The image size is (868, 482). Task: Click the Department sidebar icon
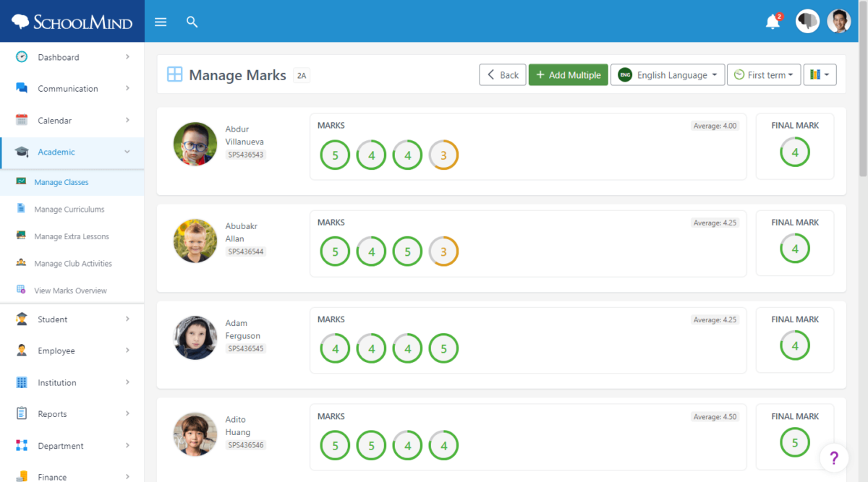[22, 446]
